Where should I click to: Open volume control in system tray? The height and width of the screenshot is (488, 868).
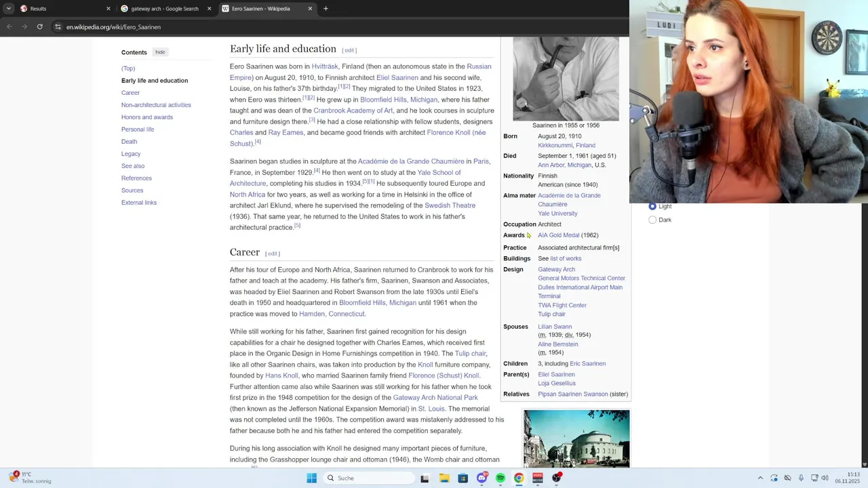coord(825,478)
